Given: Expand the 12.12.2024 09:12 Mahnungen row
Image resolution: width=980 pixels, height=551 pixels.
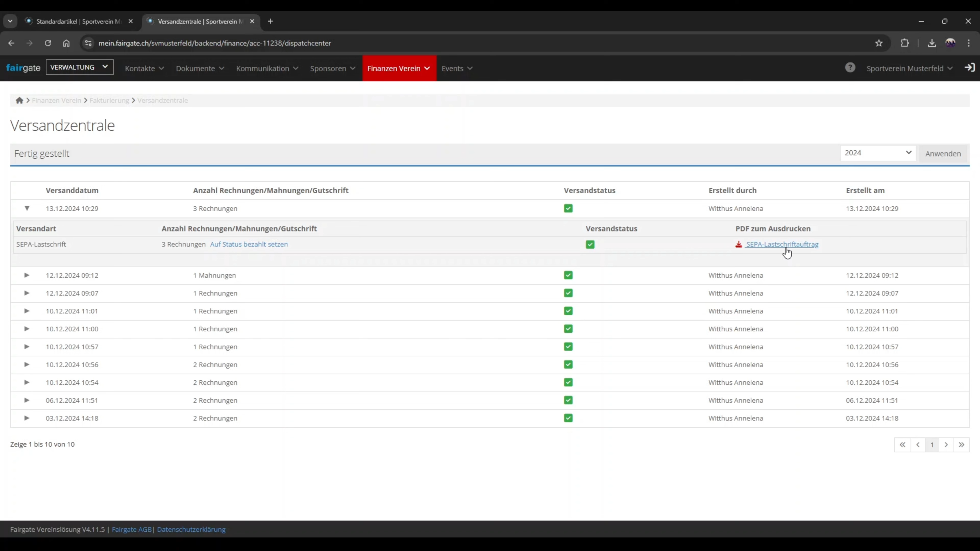Looking at the screenshot, I should point(27,275).
